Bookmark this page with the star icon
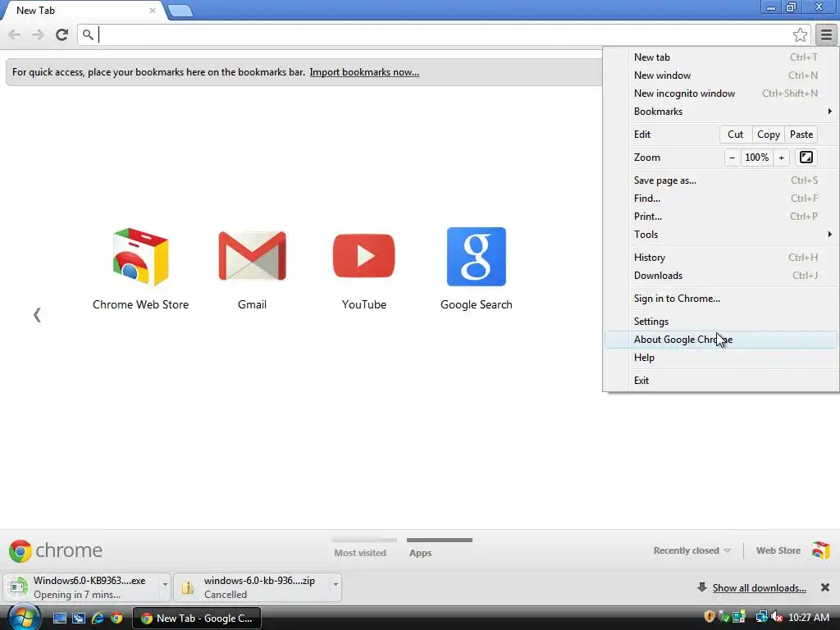The image size is (840, 630). tap(800, 35)
